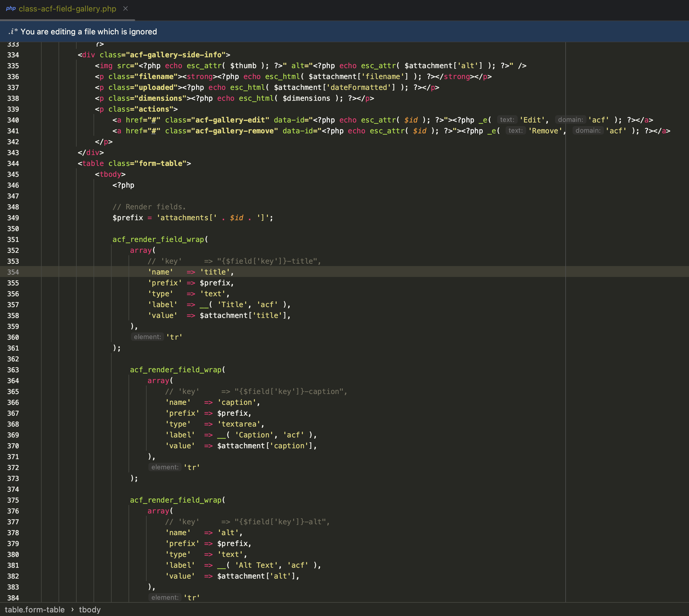Click the PHP file type icon in tab
Screen dimensions: 689x616
point(11,8)
